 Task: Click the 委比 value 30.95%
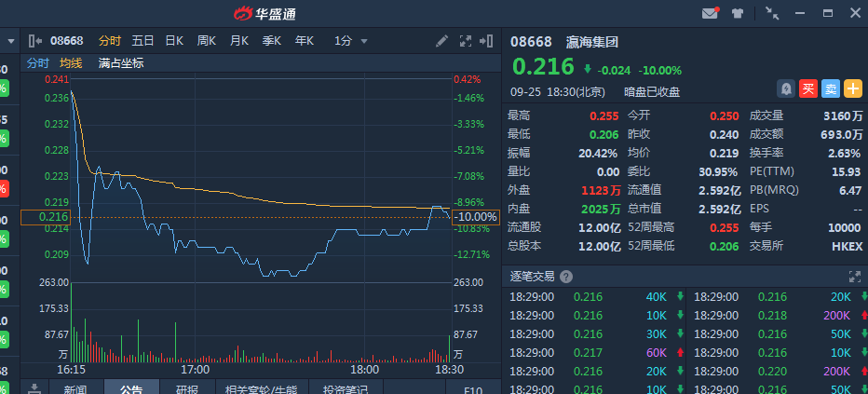point(718,171)
